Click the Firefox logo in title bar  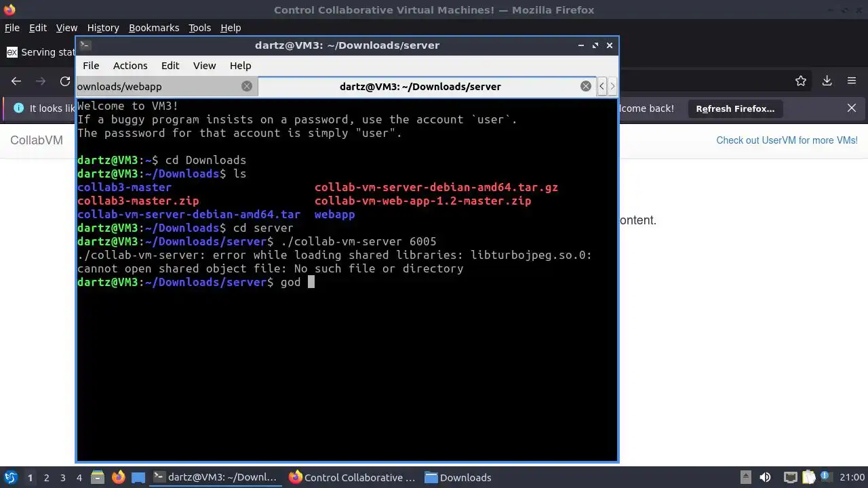coord(9,9)
